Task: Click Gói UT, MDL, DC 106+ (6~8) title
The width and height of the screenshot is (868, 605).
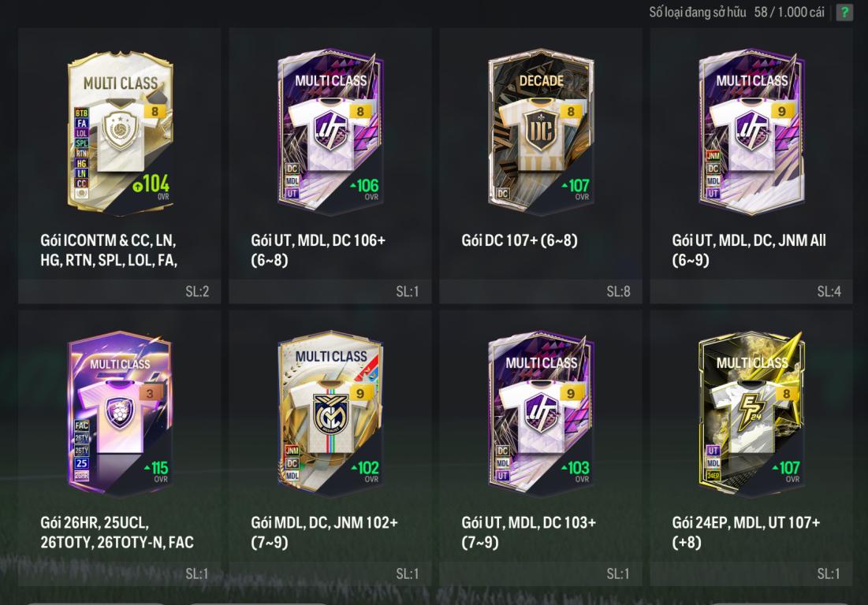Action: 319,250
